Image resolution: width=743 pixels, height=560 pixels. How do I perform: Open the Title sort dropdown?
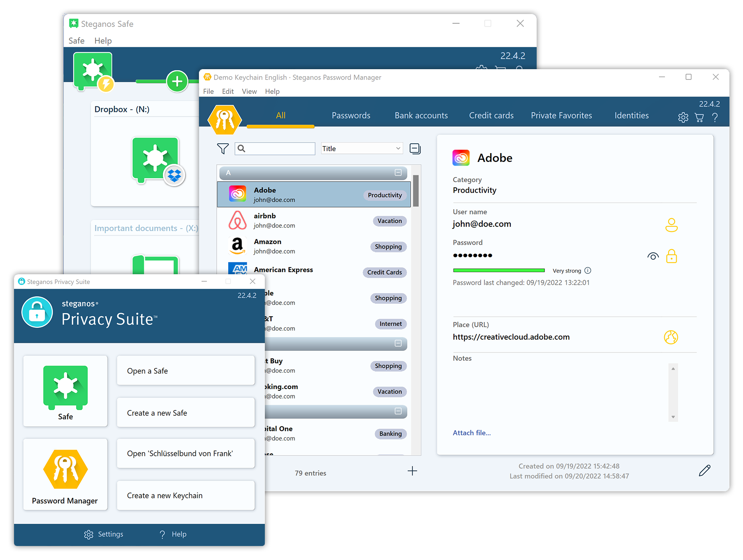pos(362,149)
